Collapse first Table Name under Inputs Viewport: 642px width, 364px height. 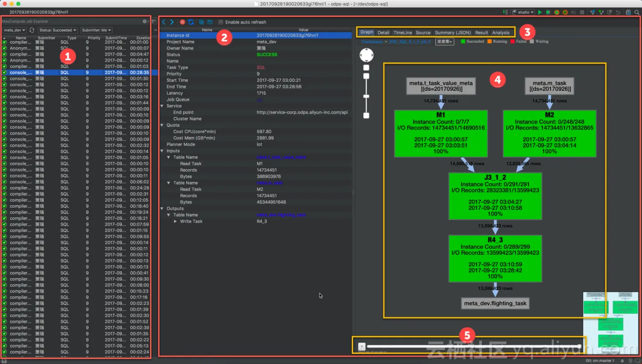pyautogui.click(x=169, y=157)
